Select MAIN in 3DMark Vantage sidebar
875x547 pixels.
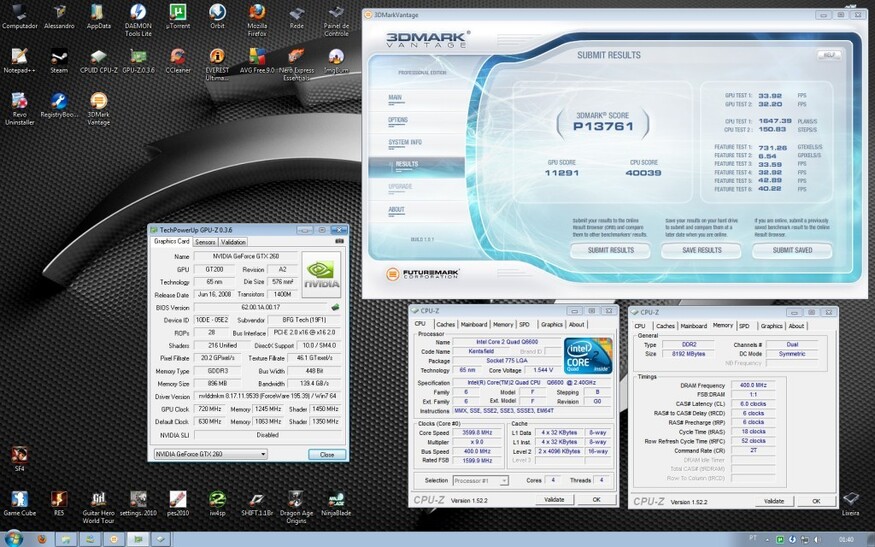tap(395, 98)
